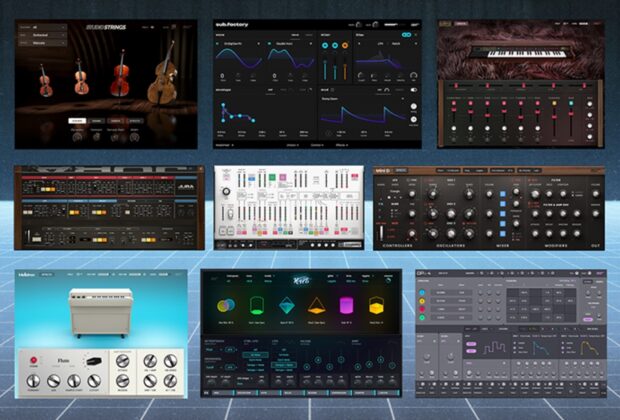620x420 pixels.
Task: Select the yellow hexagon shape in the neon synth
Action: tap(376, 305)
